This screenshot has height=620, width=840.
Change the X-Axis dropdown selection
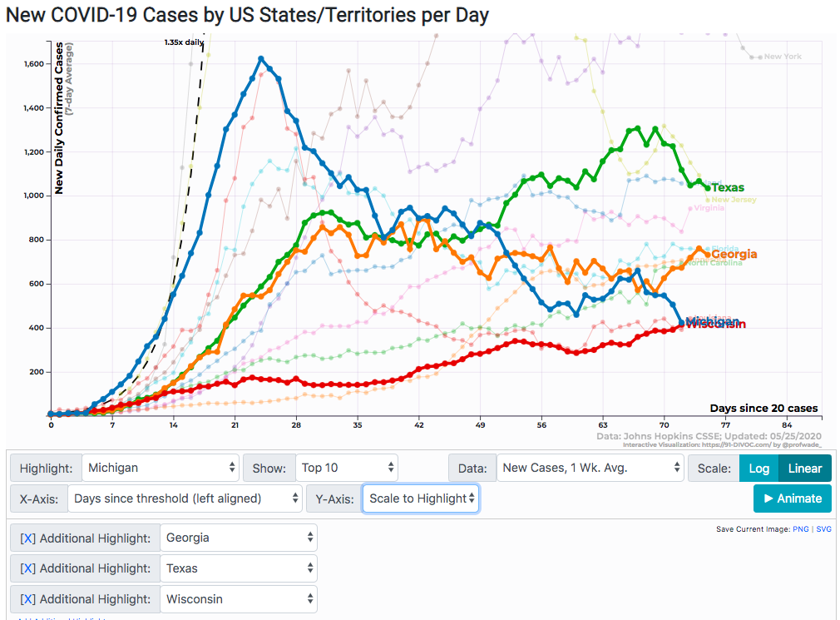[x=184, y=498]
